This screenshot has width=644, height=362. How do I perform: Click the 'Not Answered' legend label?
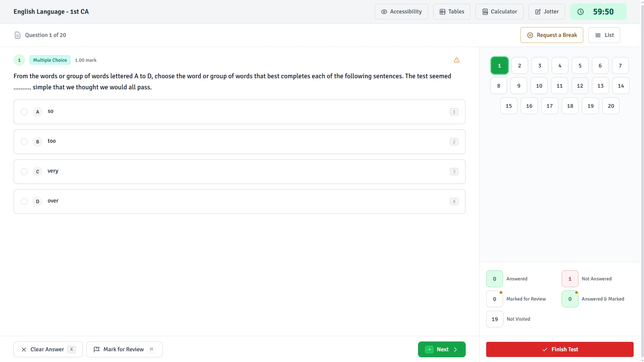click(x=596, y=279)
